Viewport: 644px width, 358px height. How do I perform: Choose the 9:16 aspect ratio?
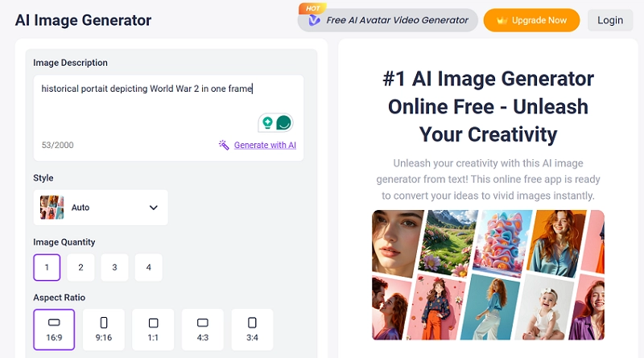tap(104, 330)
